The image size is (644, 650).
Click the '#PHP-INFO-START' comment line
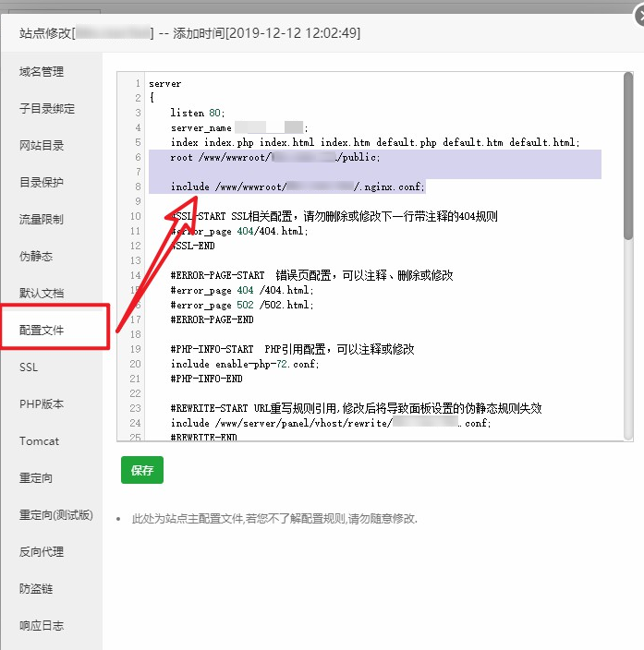tap(292, 349)
